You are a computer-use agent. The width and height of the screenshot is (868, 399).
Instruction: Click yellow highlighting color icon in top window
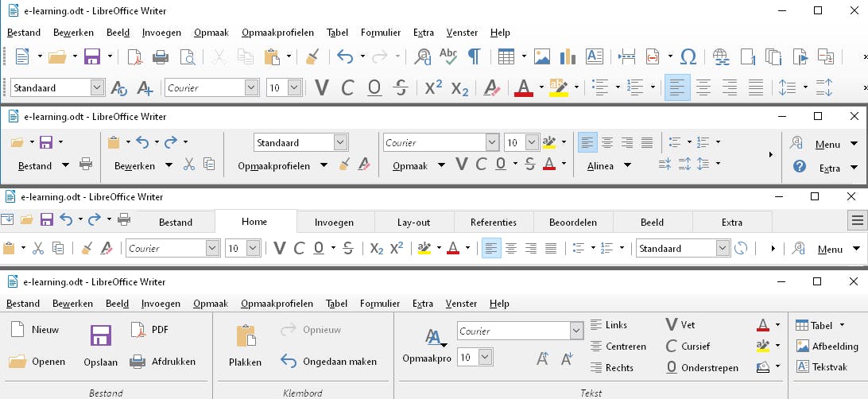click(559, 87)
